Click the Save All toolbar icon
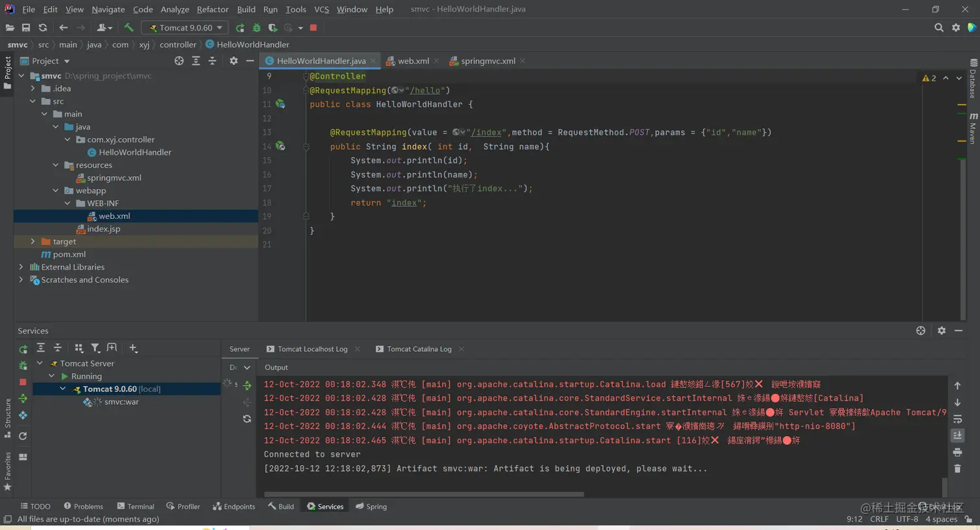This screenshot has width=980, height=530. [26, 28]
